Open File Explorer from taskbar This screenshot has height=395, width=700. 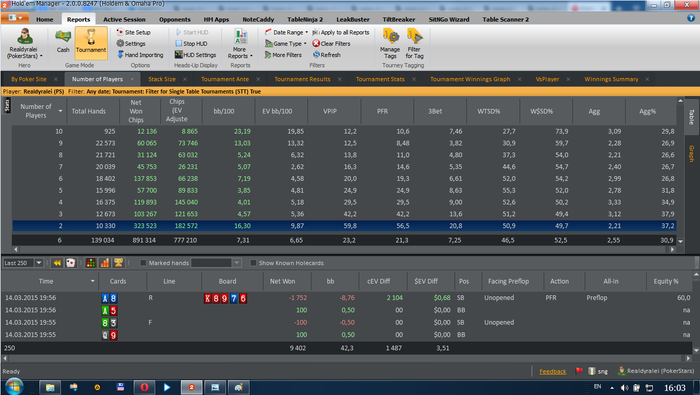[50, 387]
